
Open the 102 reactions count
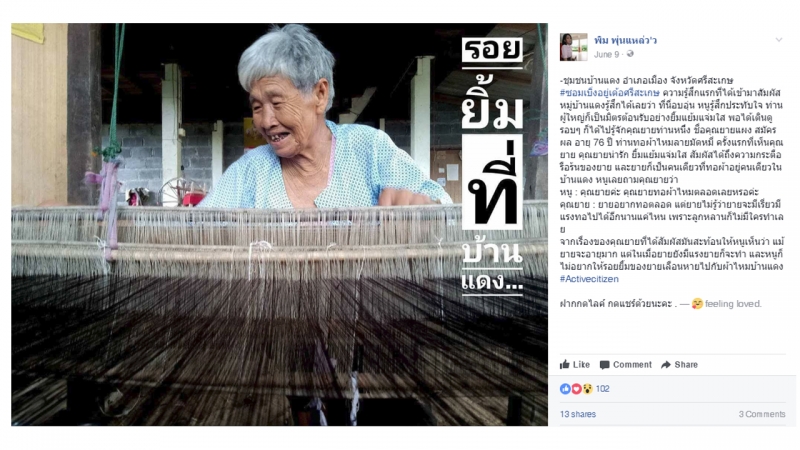(603, 389)
